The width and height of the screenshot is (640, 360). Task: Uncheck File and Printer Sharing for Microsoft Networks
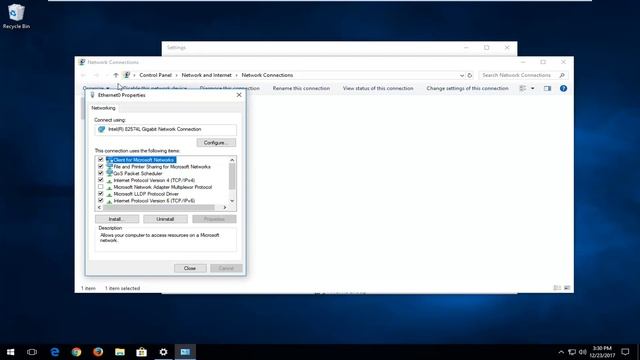(x=100, y=167)
